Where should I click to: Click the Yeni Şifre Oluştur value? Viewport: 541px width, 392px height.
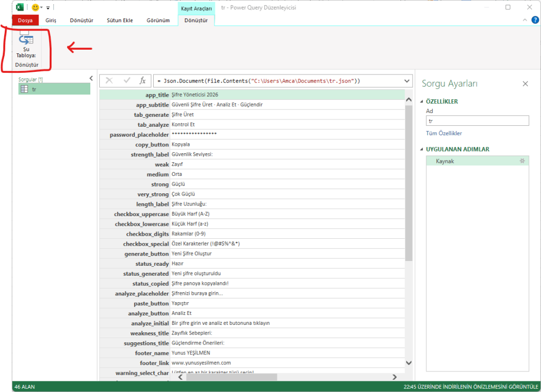click(191, 254)
